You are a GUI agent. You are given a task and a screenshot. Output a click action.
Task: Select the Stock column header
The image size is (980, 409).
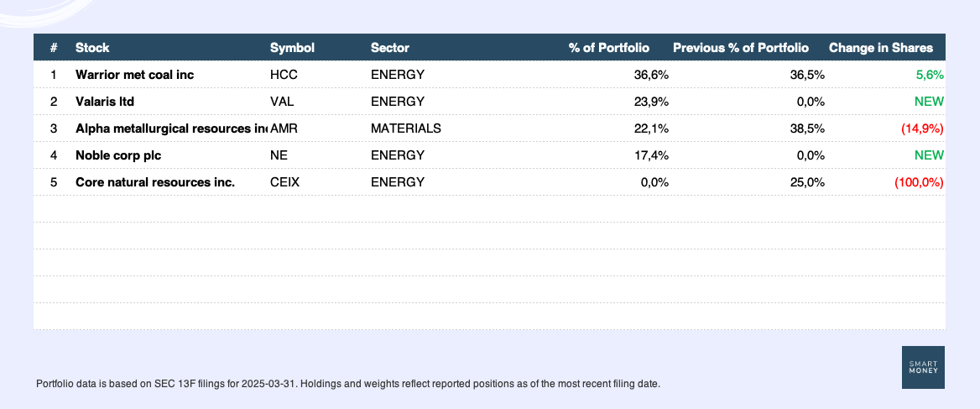[92, 48]
